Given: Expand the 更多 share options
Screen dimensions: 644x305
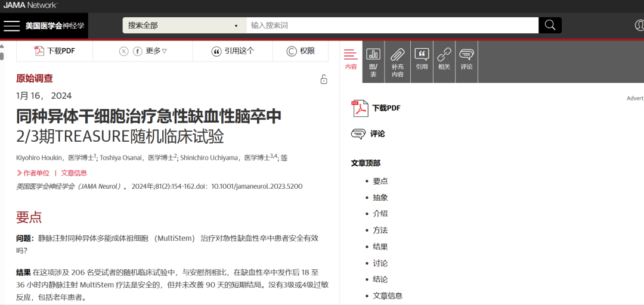Looking at the screenshot, I should click(156, 51).
